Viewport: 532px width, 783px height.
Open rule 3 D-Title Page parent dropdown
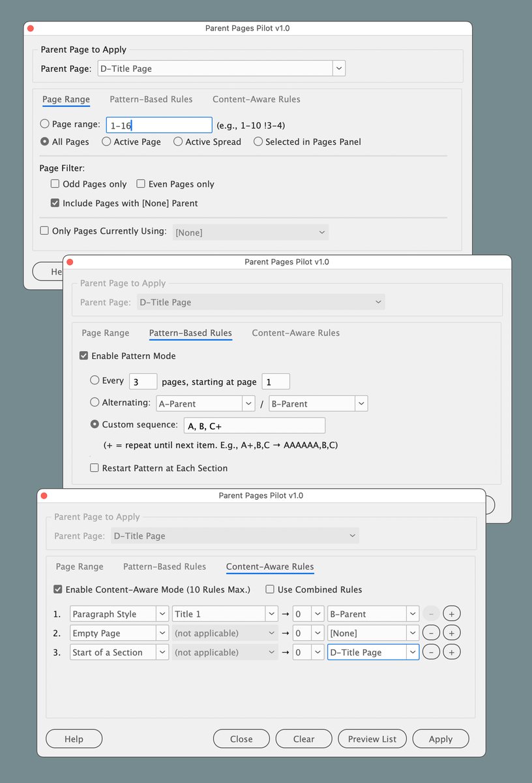click(373, 652)
